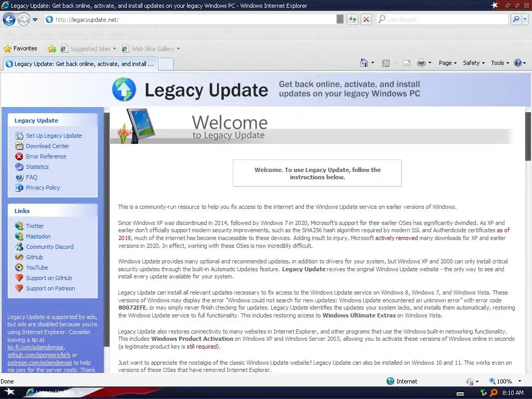Image resolution: width=532 pixels, height=399 pixels.
Task: Click the 'actively removed' link
Action: coord(396,238)
